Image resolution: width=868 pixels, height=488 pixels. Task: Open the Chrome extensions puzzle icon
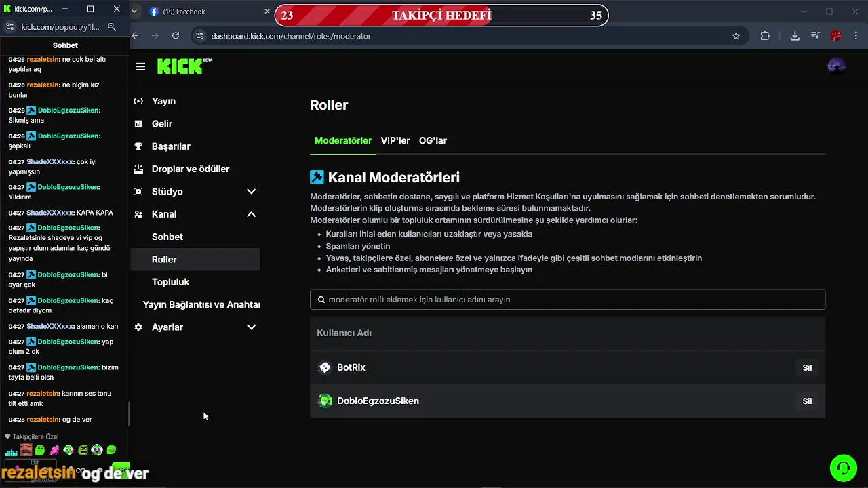(x=765, y=36)
